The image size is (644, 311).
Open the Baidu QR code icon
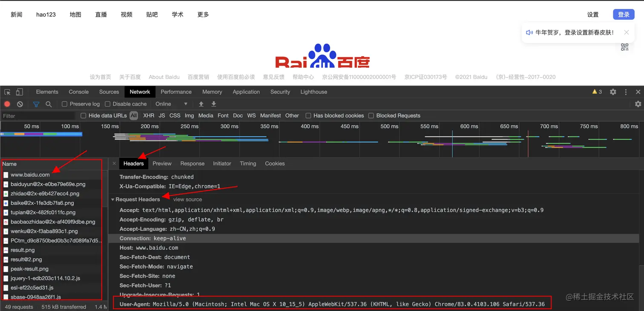pos(624,47)
